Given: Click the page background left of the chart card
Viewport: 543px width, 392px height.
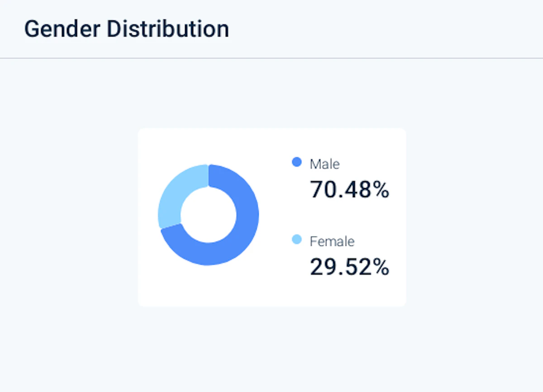Looking at the screenshot, I should [x=68, y=217].
